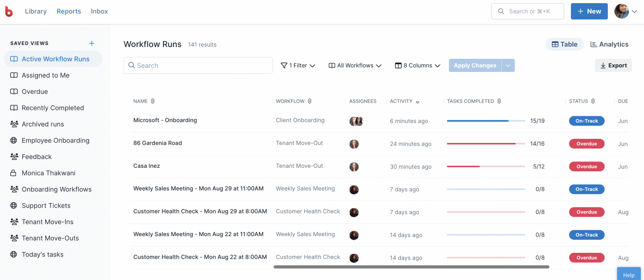Expand the All Workflows dropdown
The width and height of the screenshot is (644, 280).
click(x=355, y=66)
